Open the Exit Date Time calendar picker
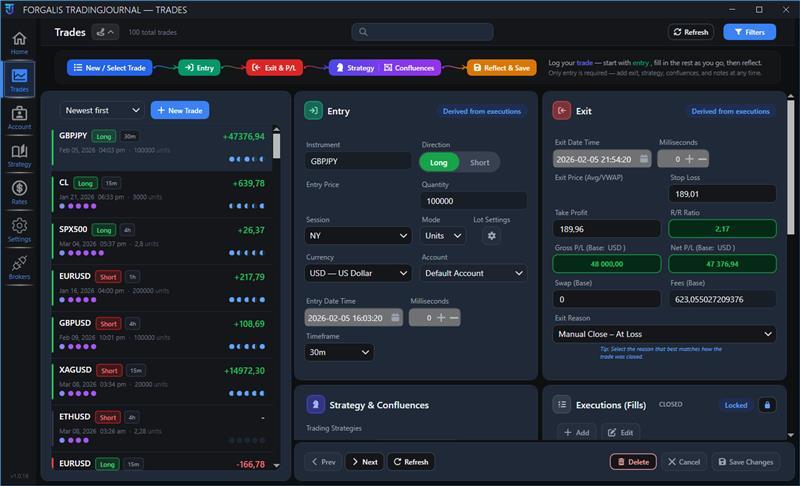This screenshot has width=800, height=486. [x=644, y=158]
